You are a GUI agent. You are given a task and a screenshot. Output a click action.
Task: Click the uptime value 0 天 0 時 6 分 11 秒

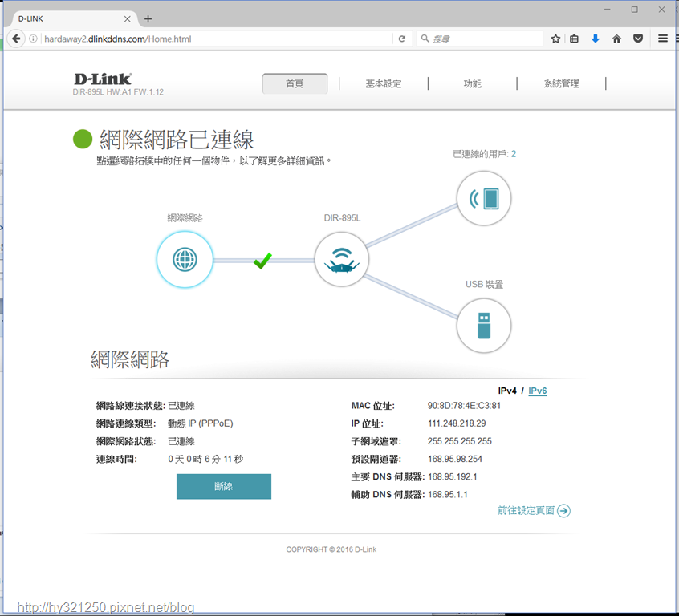pos(205,459)
